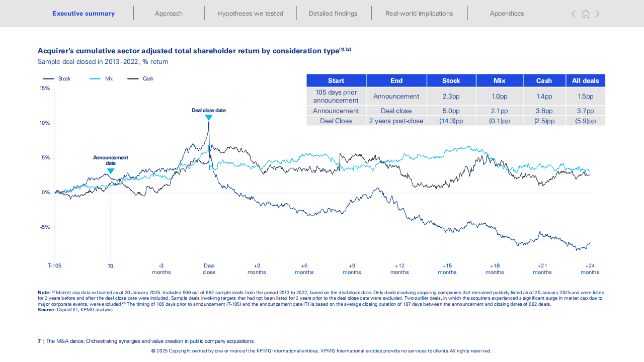Open Real-world implications section

pos(419,14)
